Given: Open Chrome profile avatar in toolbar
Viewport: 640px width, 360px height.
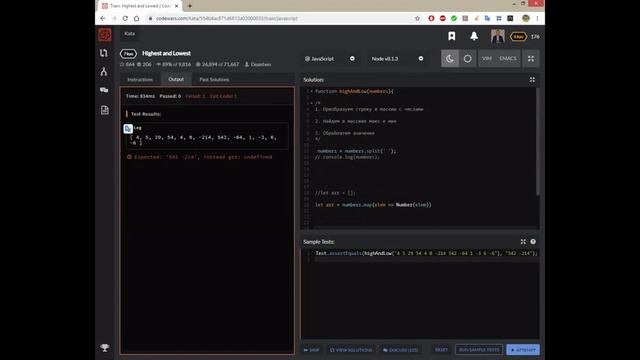Looking at the screenshot, I should [526, 18].
